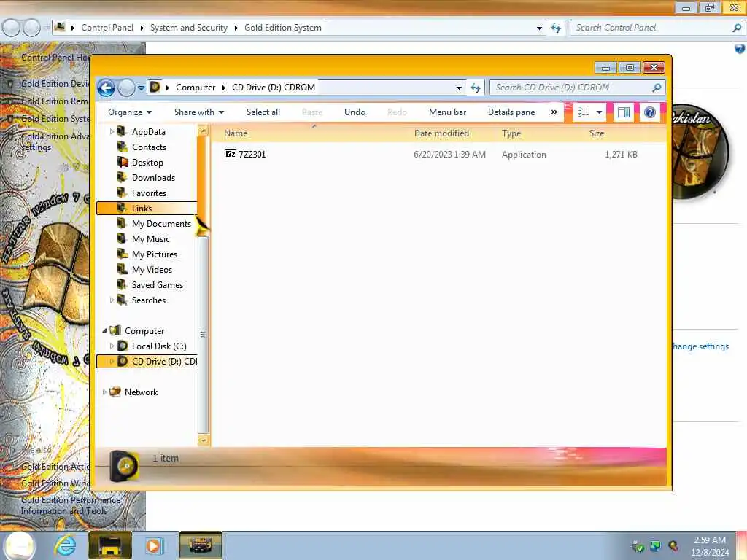Click Undo in the toolbar
747x560 pixels.
tap(355, 112)
